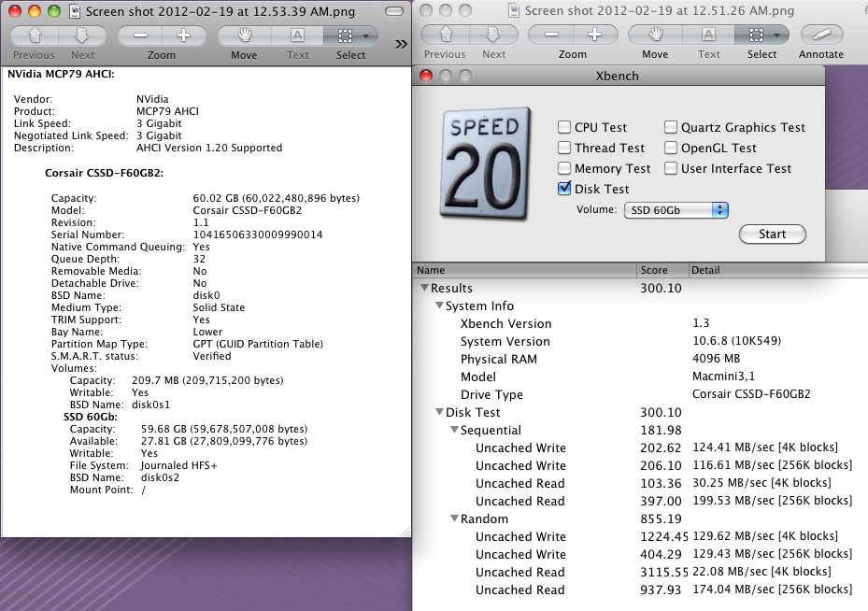Viewport: 868px width, 611px height.
Task: Click the Xbench Start button
Action: 773,234
